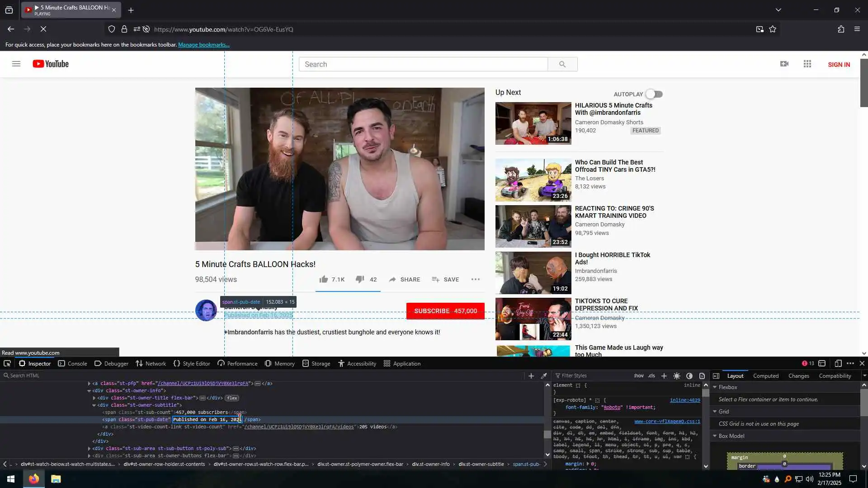Toggle dark color scheme simulation
This screenshot has height=488, width=868.
point(689,376)
